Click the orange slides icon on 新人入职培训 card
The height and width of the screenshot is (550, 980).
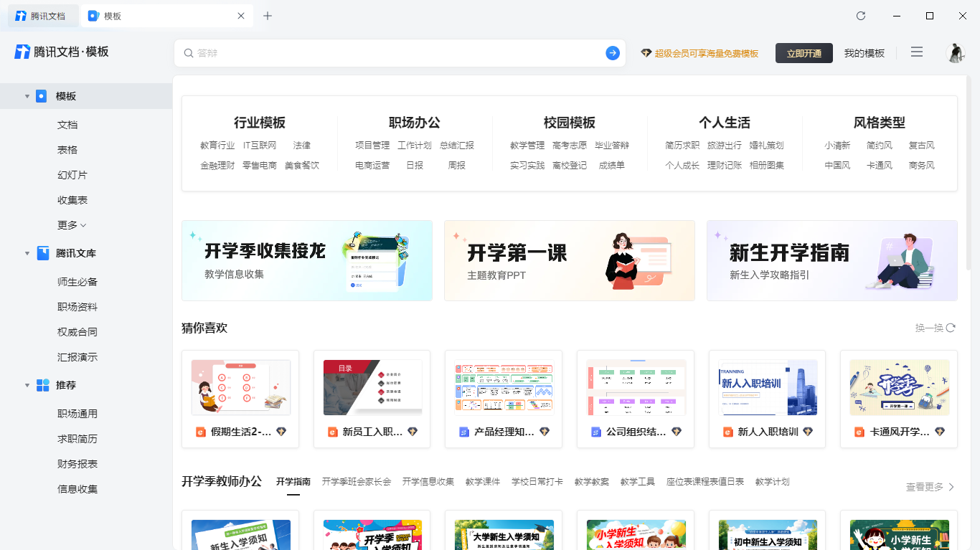click(727, 432)
